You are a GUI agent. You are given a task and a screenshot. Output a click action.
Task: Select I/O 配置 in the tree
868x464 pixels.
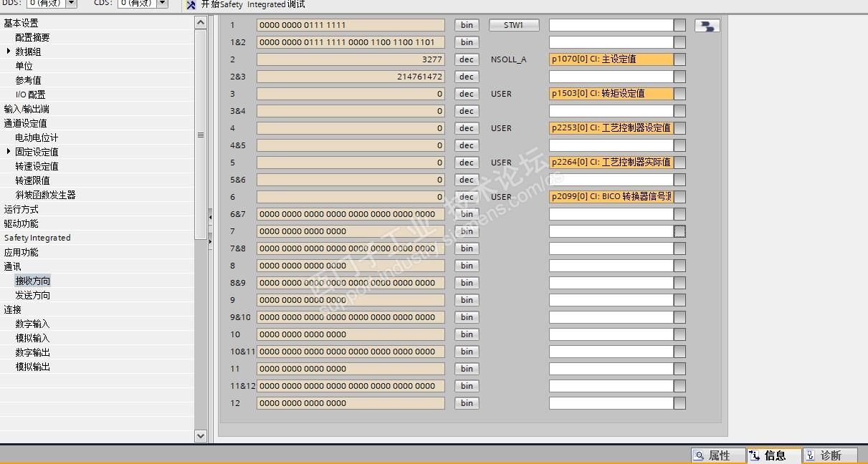pyautogui.click(x=30, y=95)
